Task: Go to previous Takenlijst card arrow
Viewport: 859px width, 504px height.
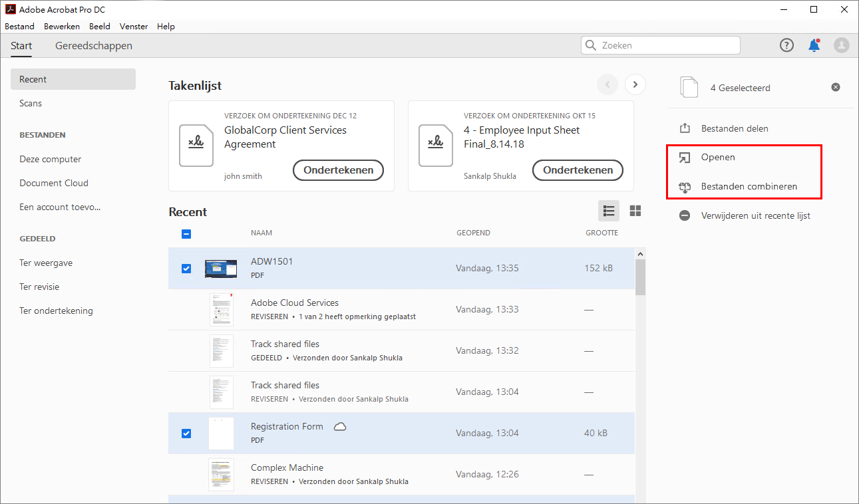Action: point(607,84)
